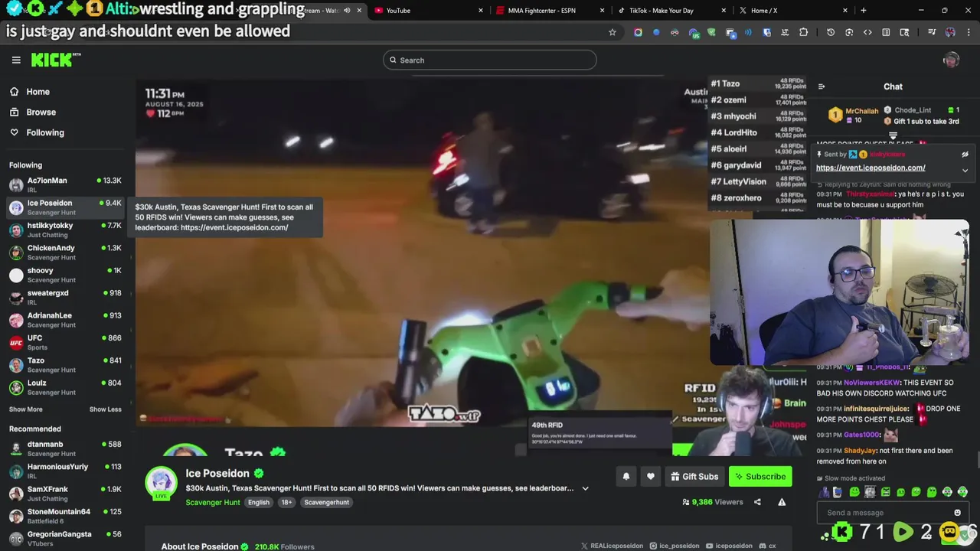980x551 pixels.
Task: Click the green shield extension icon
Action: click(711, 32)
